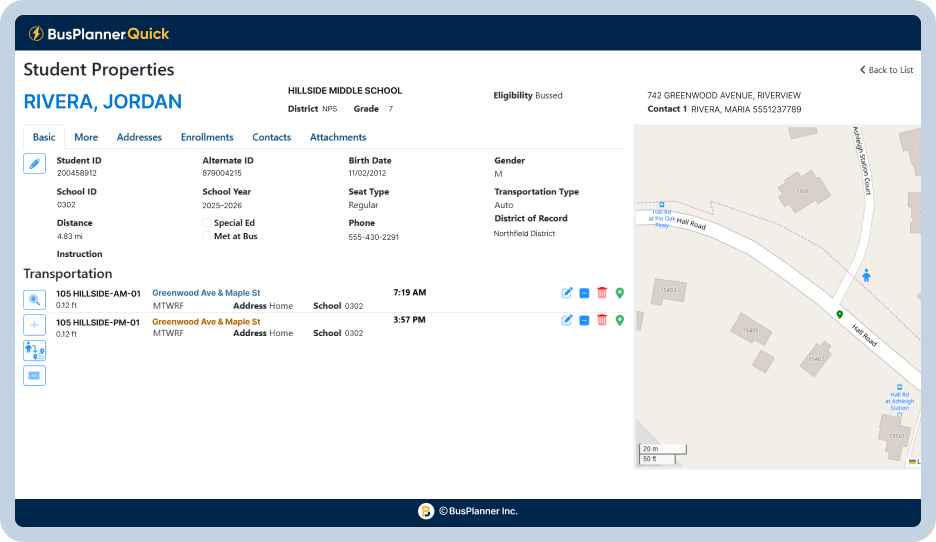Open the Enrollments tab
The width and height of the screenshot is (936, 542).
pyautogui.click(x=207, y=137)
